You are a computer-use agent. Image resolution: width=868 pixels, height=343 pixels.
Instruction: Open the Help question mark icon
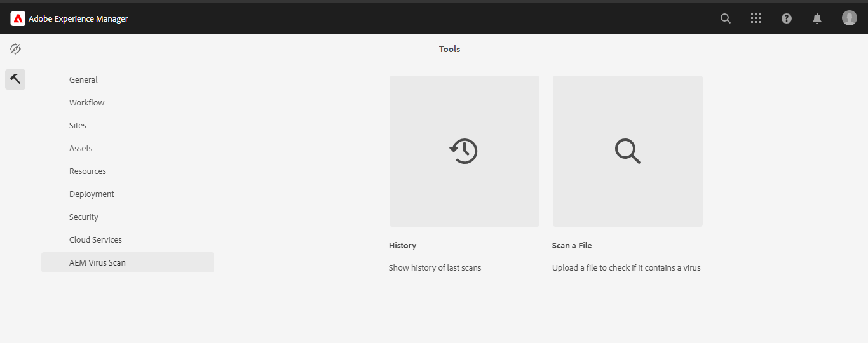tap(787, 18)
